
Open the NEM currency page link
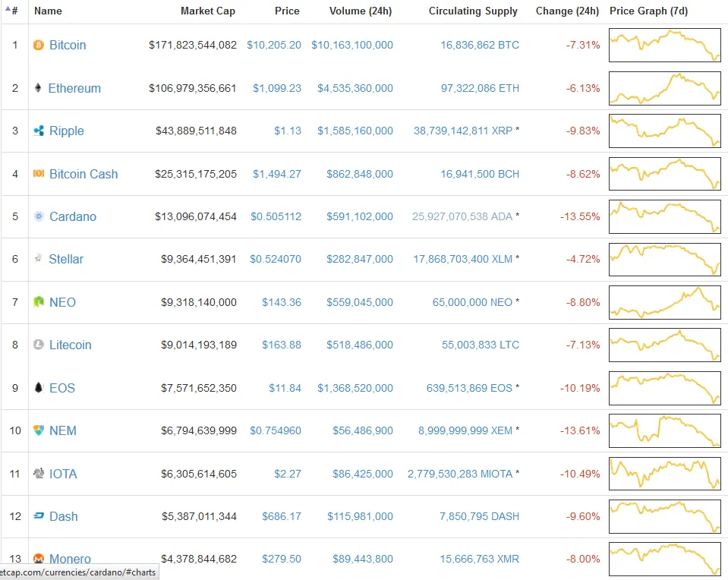point(63,431)
